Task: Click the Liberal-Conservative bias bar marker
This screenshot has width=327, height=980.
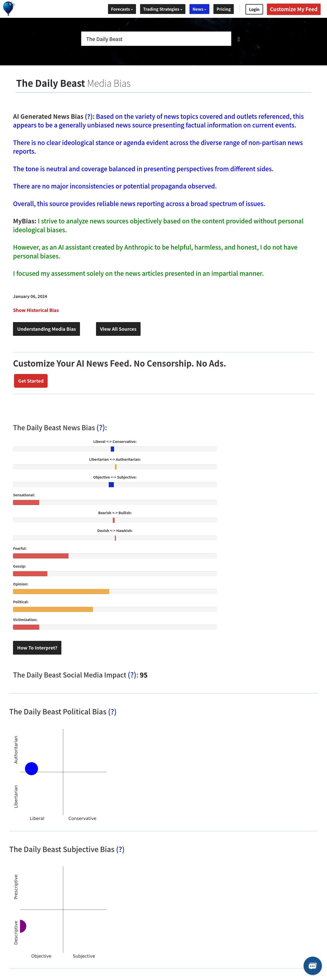Action: coord(112,449)
